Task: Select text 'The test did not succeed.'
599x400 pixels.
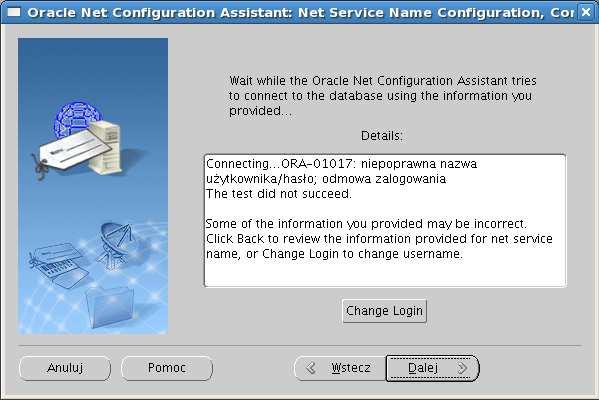Action: [x=278, y=194]
